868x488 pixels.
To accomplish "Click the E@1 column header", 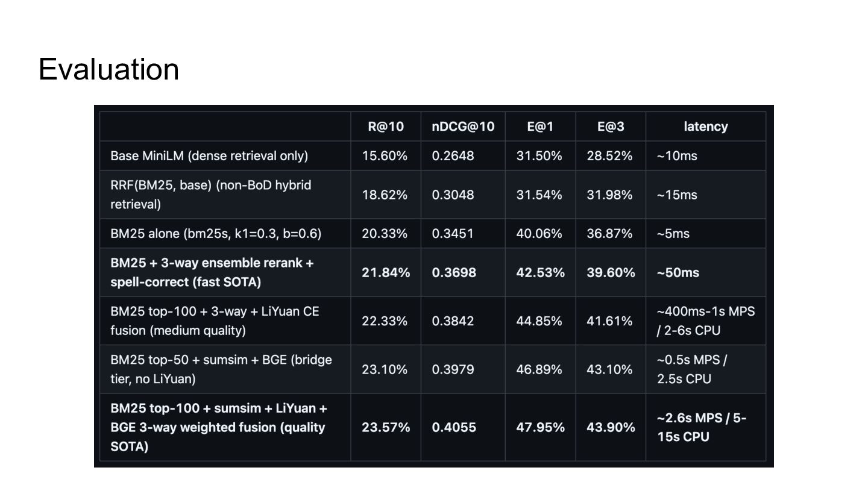I will pos(540,127).
